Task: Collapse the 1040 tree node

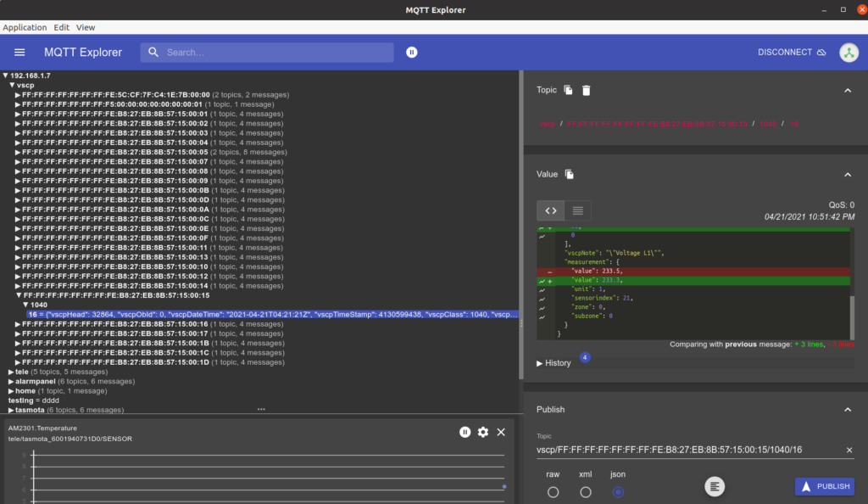Action: coord(25,305)
